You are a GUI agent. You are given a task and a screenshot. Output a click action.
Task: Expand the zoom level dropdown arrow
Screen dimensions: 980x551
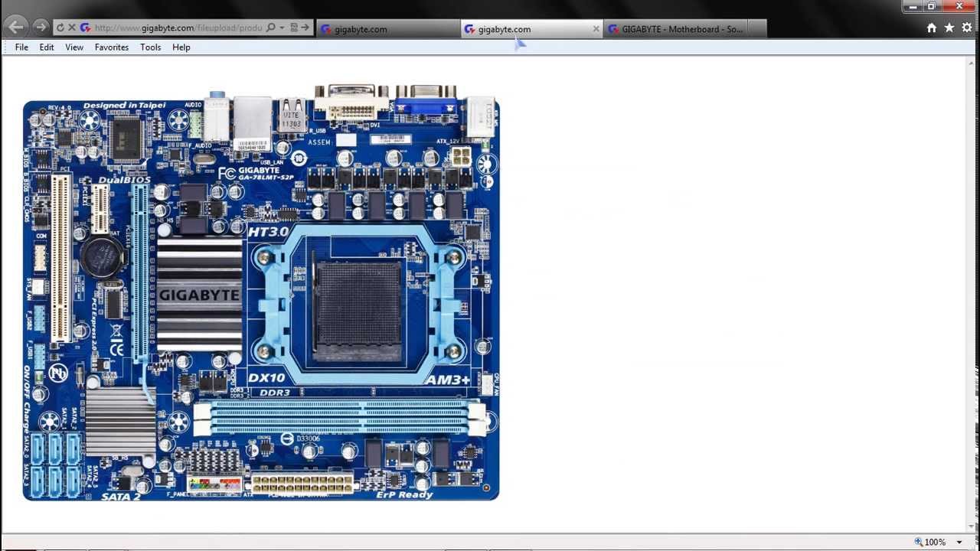[959, 542]
